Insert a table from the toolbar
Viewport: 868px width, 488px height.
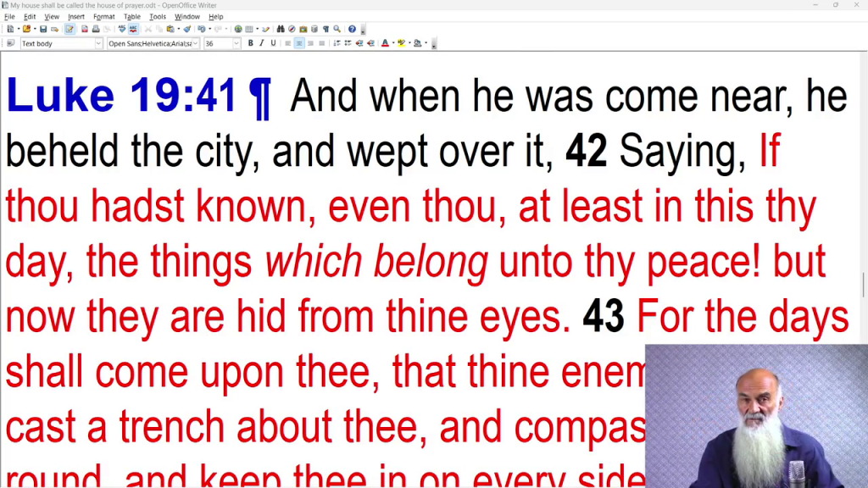249,29
